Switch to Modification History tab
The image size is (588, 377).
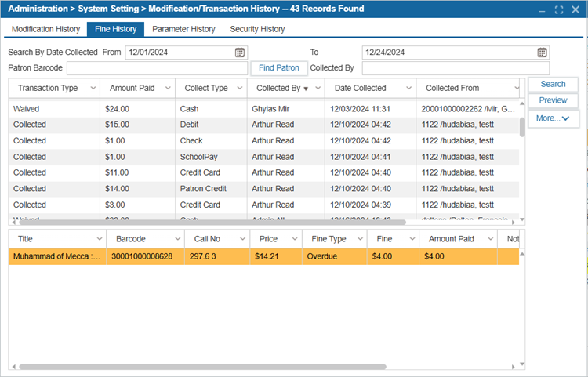45,29
